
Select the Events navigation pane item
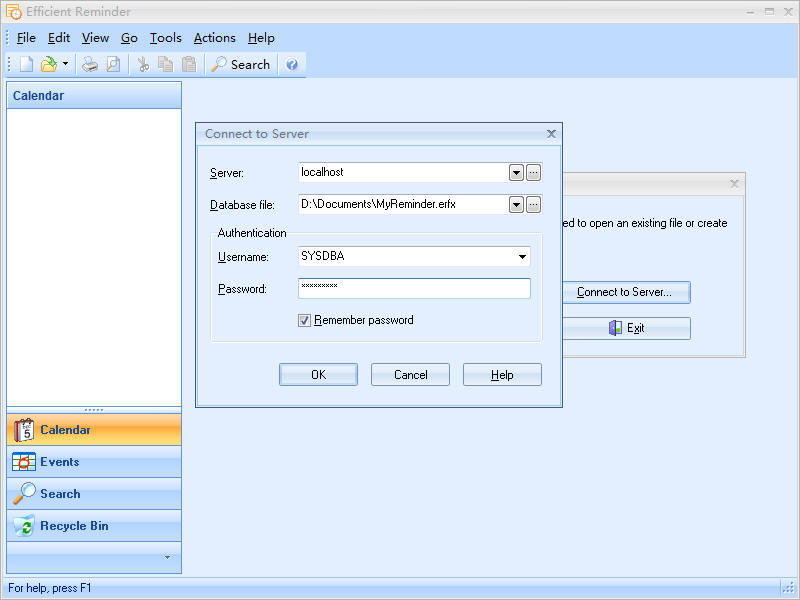(94, 462)
